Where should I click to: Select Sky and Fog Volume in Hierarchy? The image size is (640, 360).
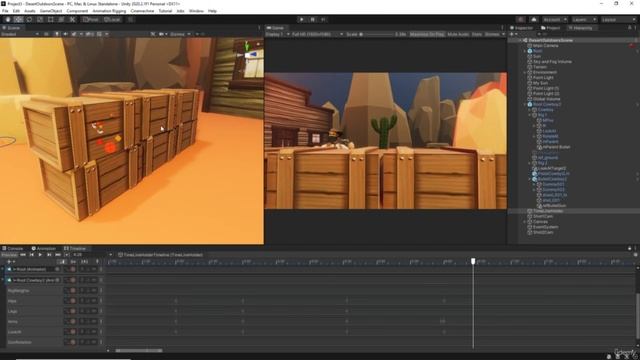coord(552,62)
